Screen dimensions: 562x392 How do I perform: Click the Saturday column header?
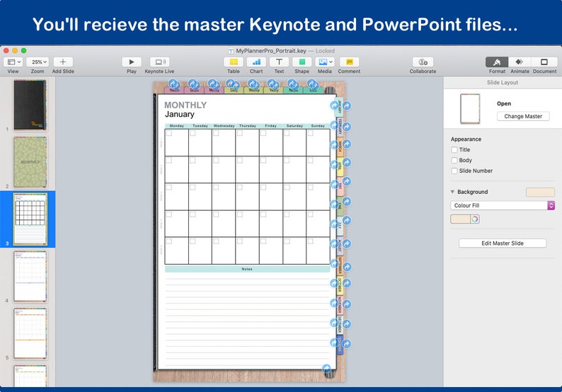(294, 126)
